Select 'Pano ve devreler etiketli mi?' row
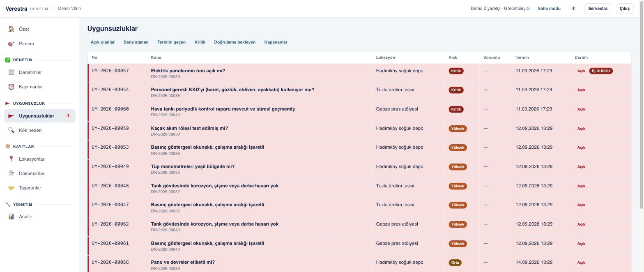This screenshot has width=644, height=272. point(359,264)
